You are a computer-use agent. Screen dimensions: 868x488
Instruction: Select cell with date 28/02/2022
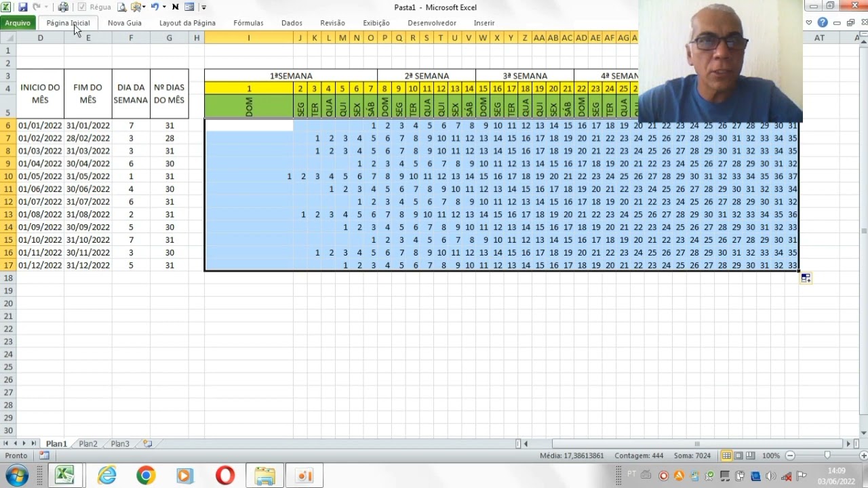click(87, 138)
